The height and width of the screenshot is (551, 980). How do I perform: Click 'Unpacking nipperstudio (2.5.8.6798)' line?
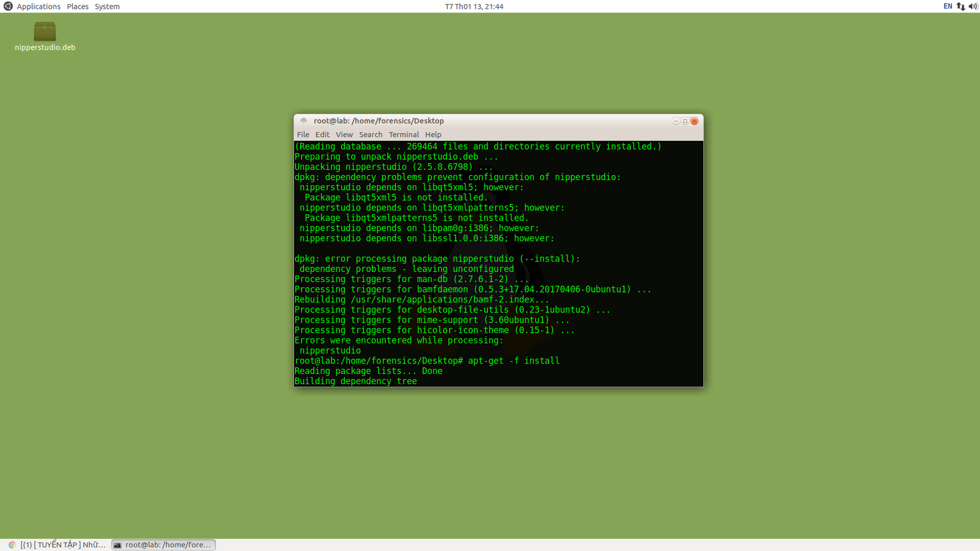click(x=394, y=167)
